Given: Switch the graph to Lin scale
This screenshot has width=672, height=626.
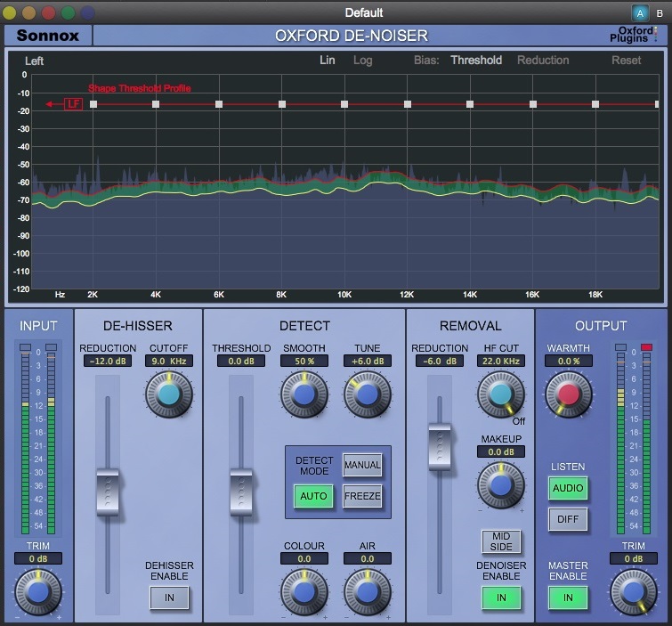Looking at the screenshot, I should point(327,60).
